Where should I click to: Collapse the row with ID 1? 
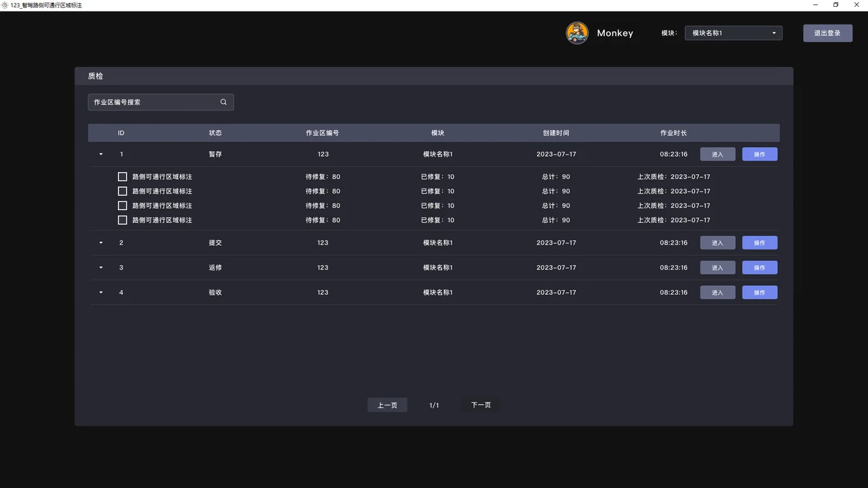(101, 155)
